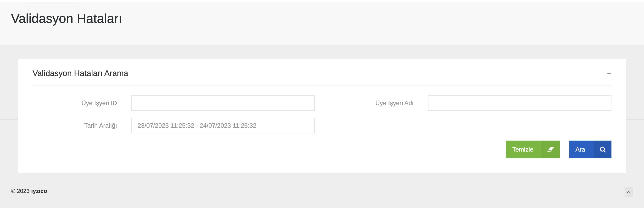The height and width of the screenshot is (208, 644).
Task: Click the divider line under the panel title
Action: [x=322, y=85]
